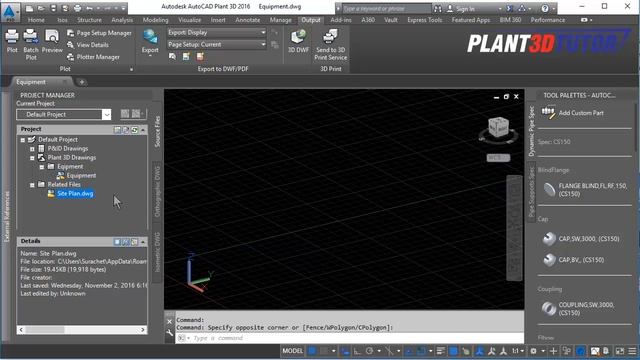Toggle polar tracking in status bar
This screenshot has height=360, width=640.
click(x=370, y=351)
